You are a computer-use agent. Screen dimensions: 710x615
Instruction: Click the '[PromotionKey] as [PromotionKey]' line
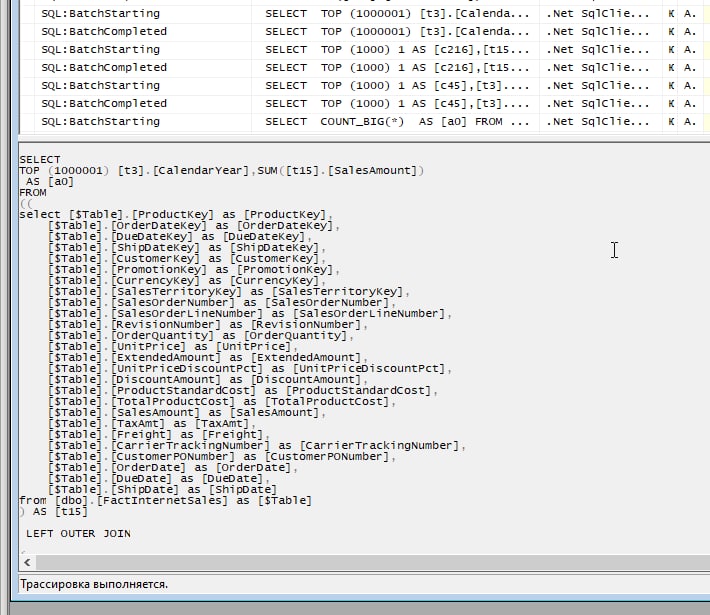[194, 269]
